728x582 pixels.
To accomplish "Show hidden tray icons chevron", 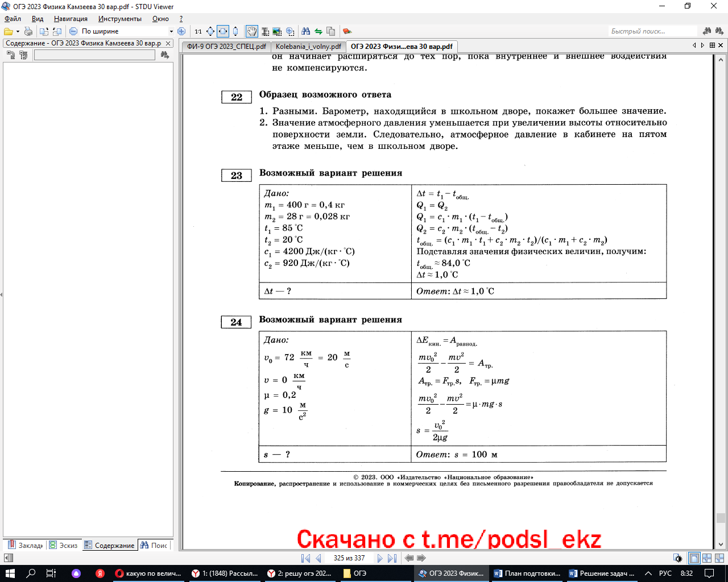I will point(648,573).
